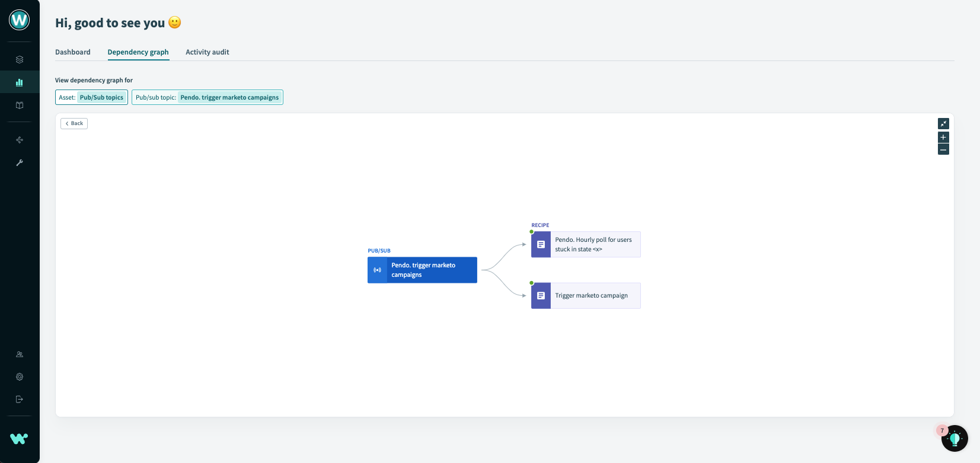Open the library book icon in sidebar
This screenshot has width=980, height=463.
click(20, 106)
